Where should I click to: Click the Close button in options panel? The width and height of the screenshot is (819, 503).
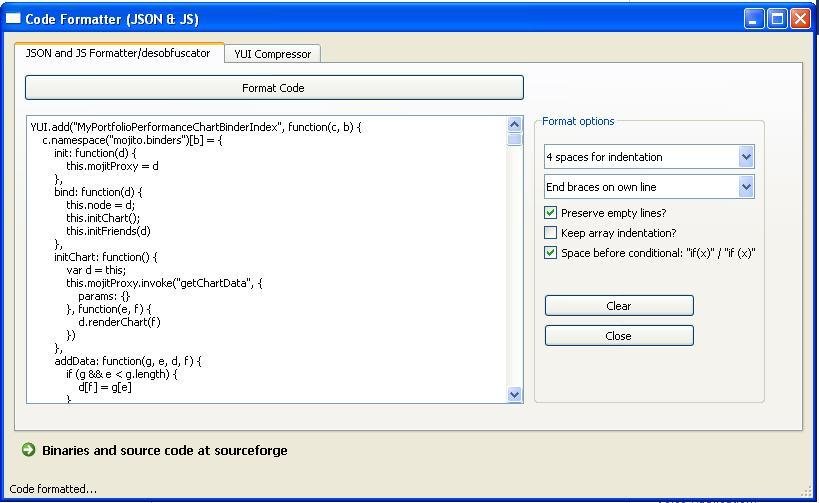click(619, 336)
